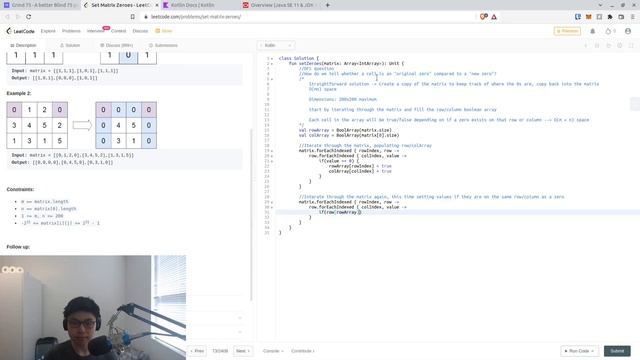Open the Discuss tab in problem panel
The height and width of the screenshot is (360, 640).
tap(117, 45)
